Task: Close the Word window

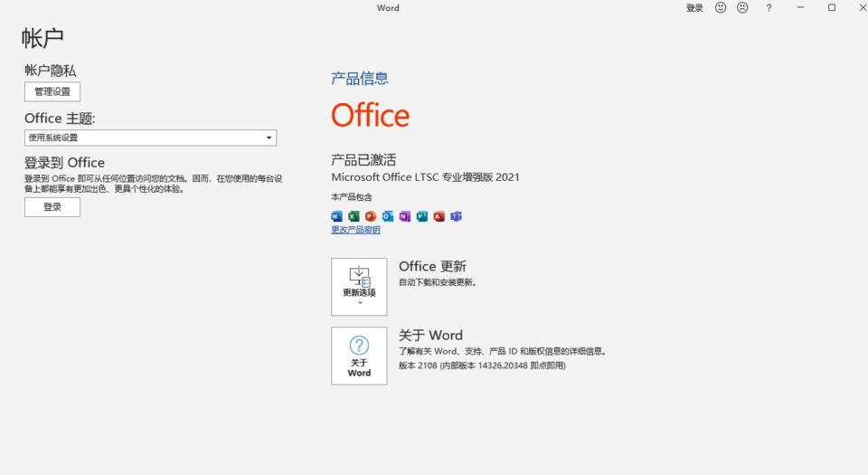Action: click(863, 8)
